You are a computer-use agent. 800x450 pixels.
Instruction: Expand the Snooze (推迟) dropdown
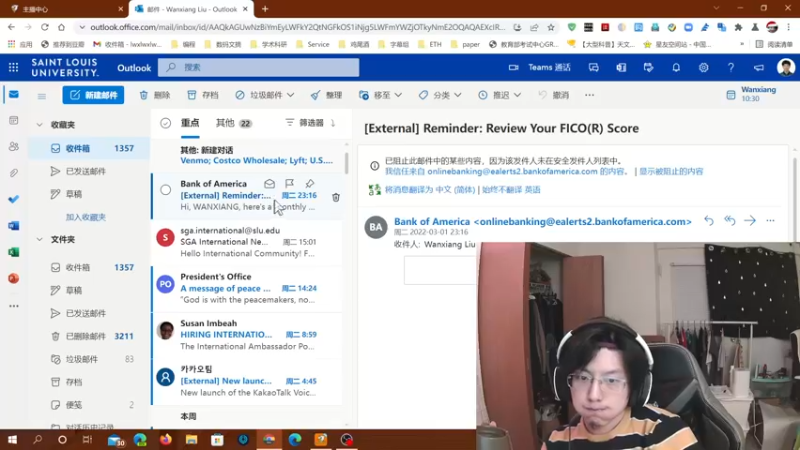[517, 95]
